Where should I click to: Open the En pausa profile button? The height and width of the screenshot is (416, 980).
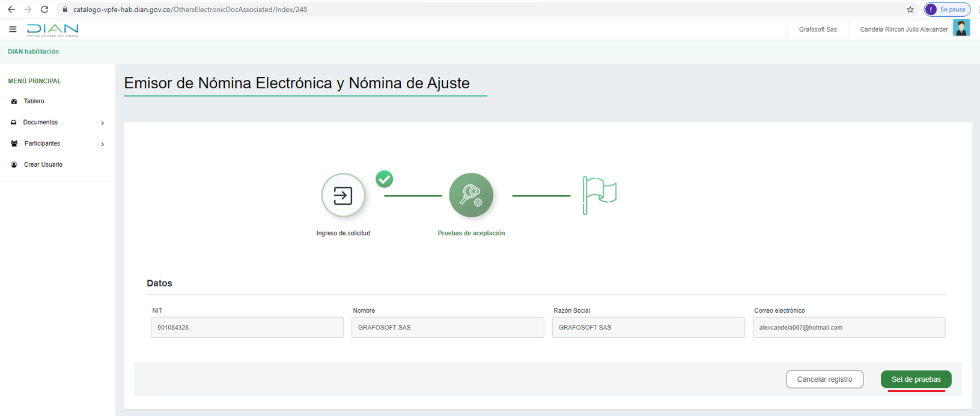946,10
